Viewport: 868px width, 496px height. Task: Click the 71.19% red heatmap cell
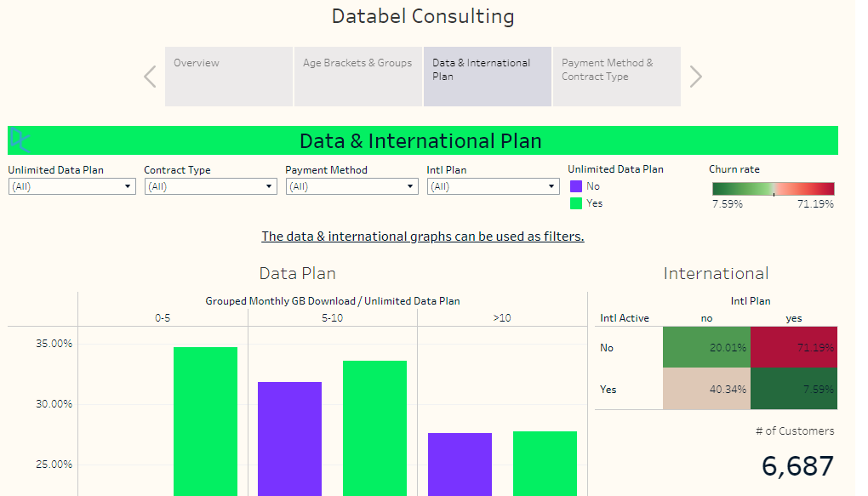coord(793,347)
